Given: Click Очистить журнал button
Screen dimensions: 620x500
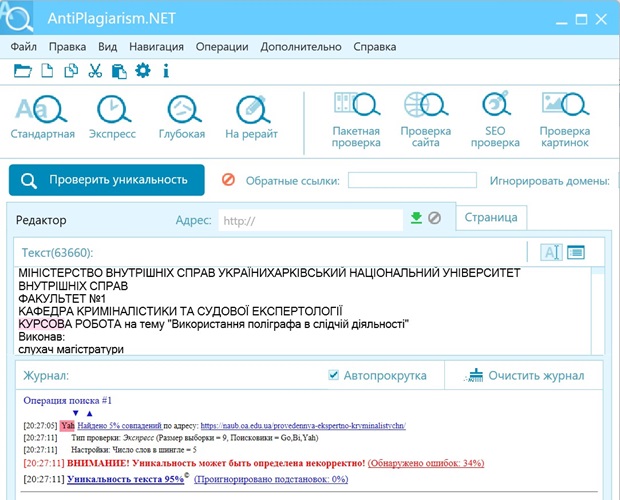Looking at the screenshot, I should click(525, 375).
